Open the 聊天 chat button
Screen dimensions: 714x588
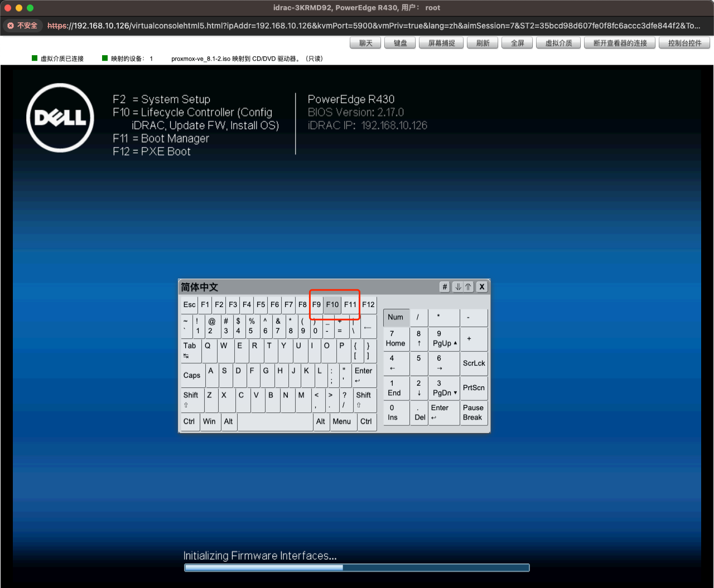click(365, 43)
